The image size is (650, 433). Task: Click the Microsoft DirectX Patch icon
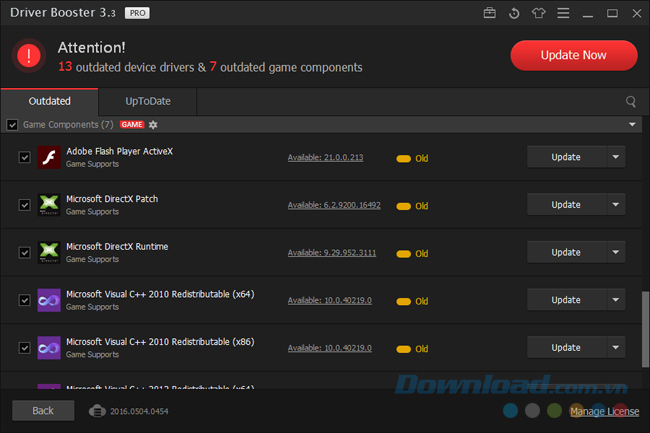[x=49, y=205]
